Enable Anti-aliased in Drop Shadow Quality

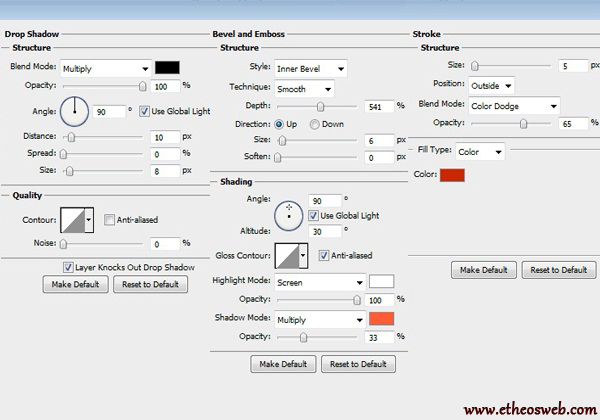click(109, 220)
